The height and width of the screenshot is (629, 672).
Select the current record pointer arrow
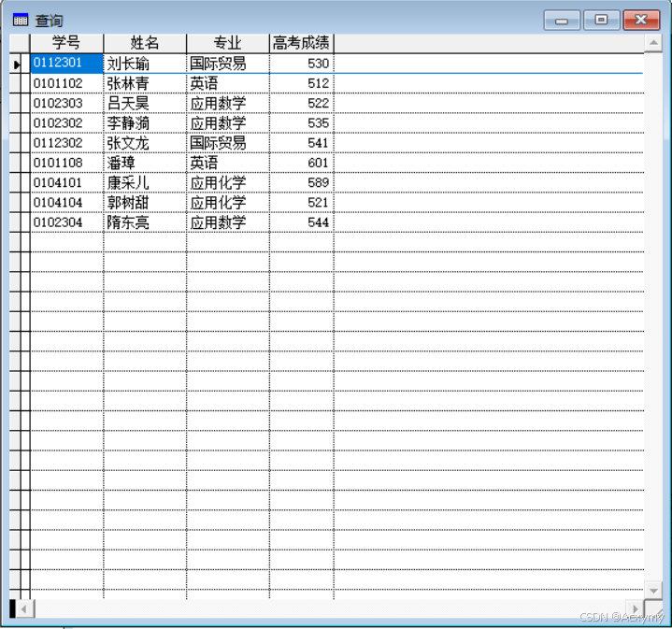tap(16, 64)
